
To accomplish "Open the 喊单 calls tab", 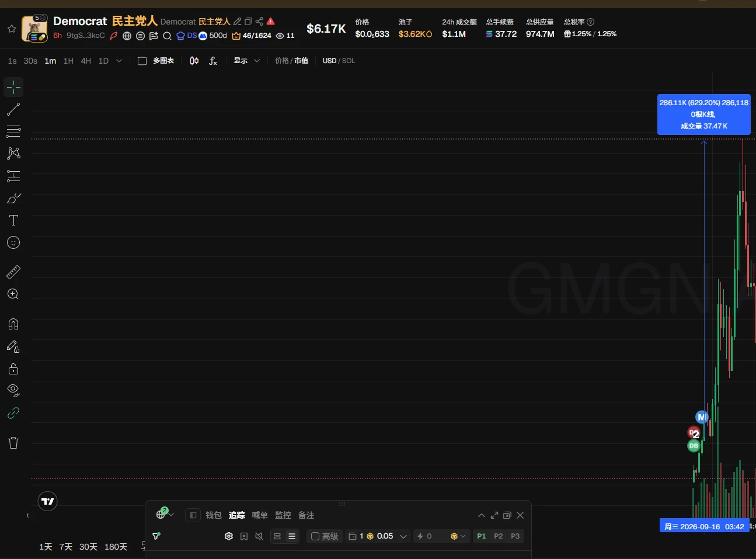I will pos(260,515).
